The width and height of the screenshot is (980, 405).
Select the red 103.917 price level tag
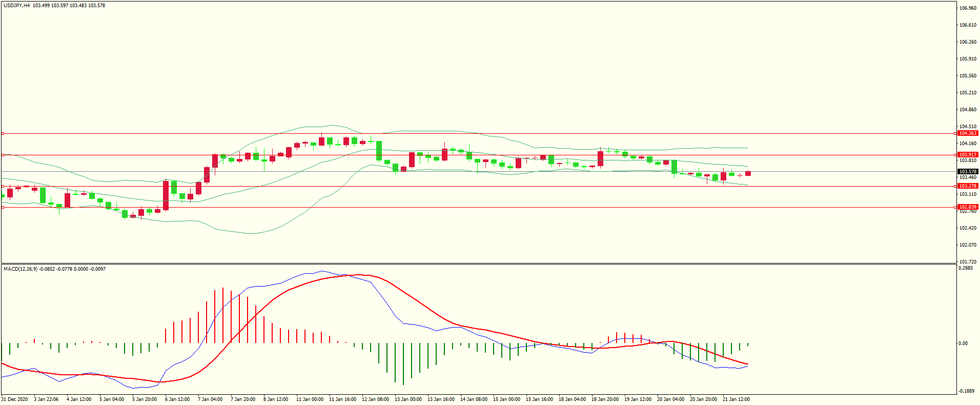(968, 155)
